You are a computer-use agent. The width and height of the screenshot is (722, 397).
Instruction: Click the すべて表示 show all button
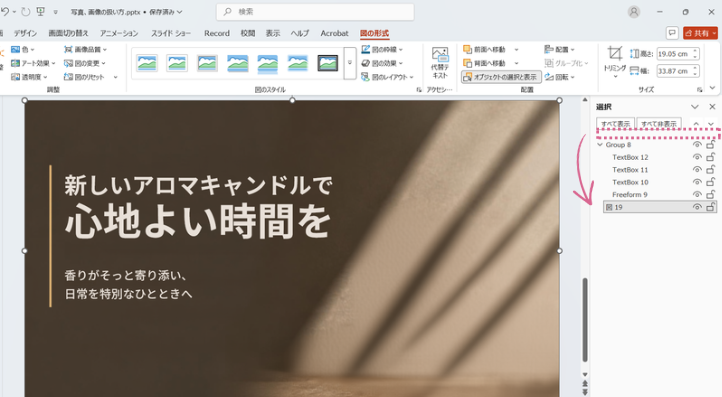click(x=616, y=124)
